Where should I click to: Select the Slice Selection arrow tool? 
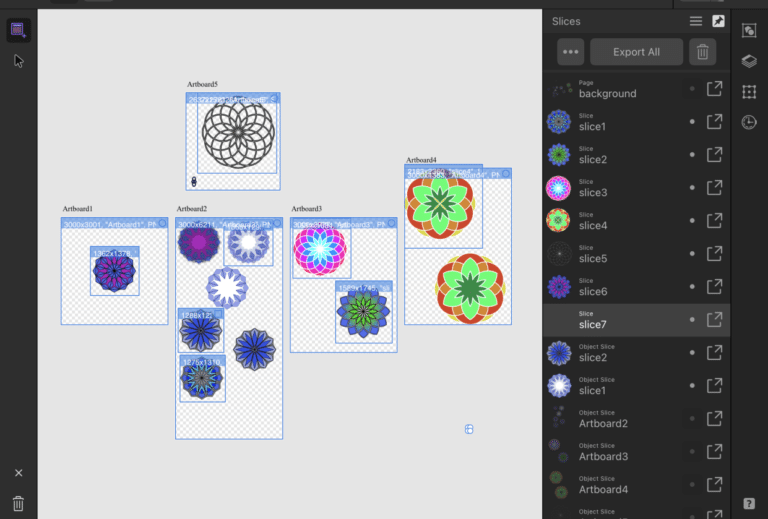coord(18,61)
